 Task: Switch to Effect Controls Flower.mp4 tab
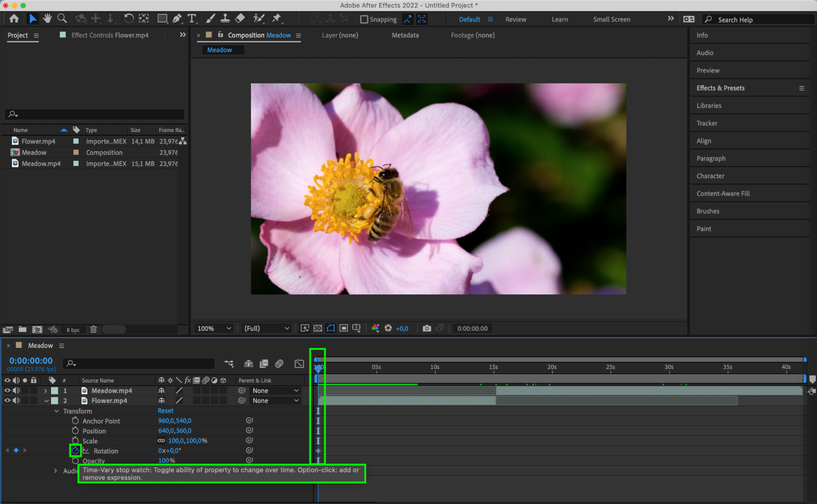click(x=110, y=35)
